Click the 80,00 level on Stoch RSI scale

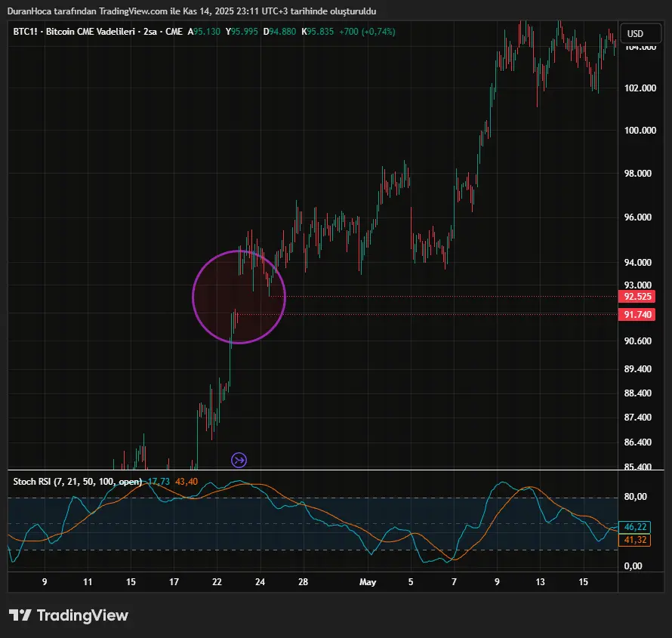point(637,497)
